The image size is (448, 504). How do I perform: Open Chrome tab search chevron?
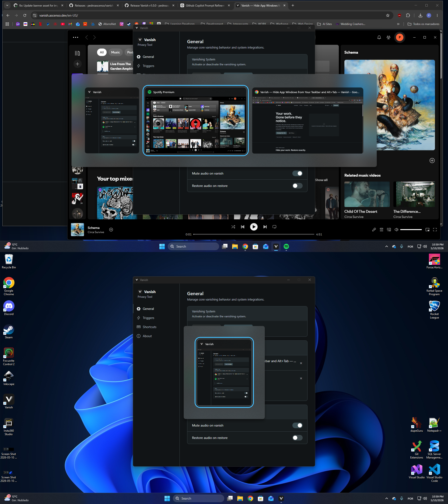point(7,5)
